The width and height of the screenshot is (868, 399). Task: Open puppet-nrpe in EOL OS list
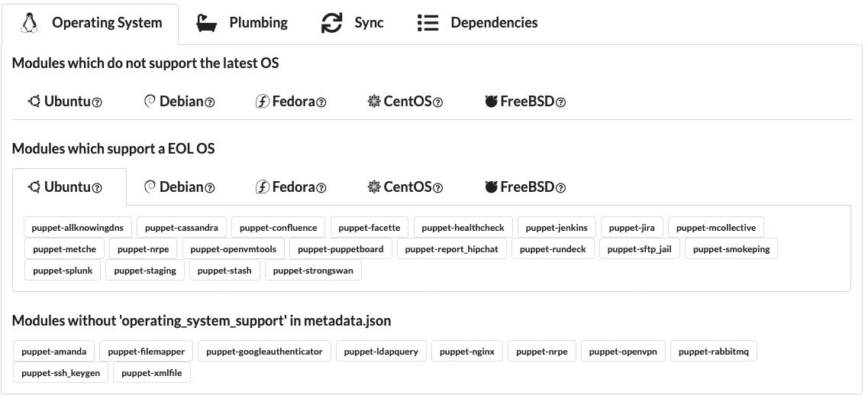coord(144,249)
